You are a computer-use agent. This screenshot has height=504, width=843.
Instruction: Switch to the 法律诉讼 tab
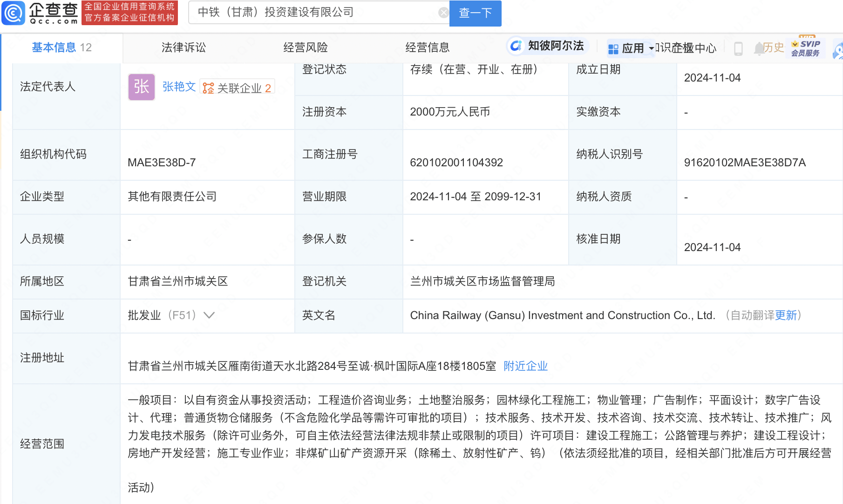point(183,47)
